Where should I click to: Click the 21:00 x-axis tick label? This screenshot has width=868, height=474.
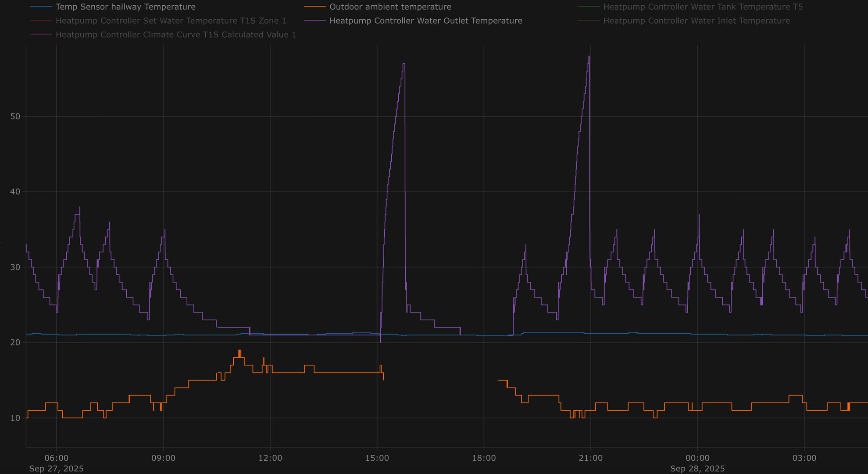(591, 458)
